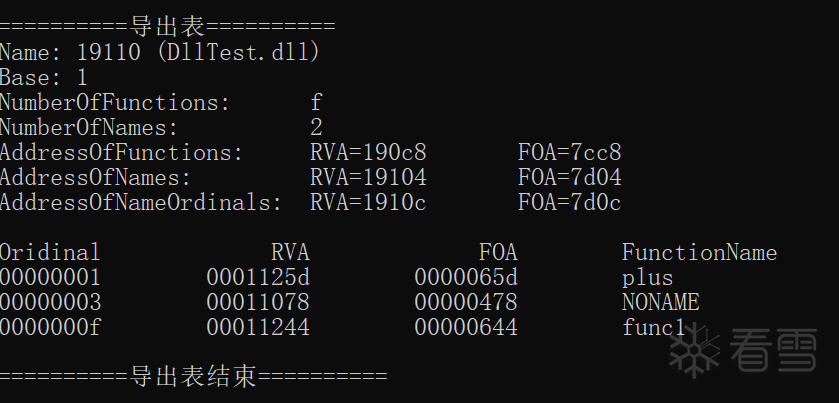The width and height of the screenshot is (839, 403).
Task: Click ordinal 0000000f row
Action: 50,327
